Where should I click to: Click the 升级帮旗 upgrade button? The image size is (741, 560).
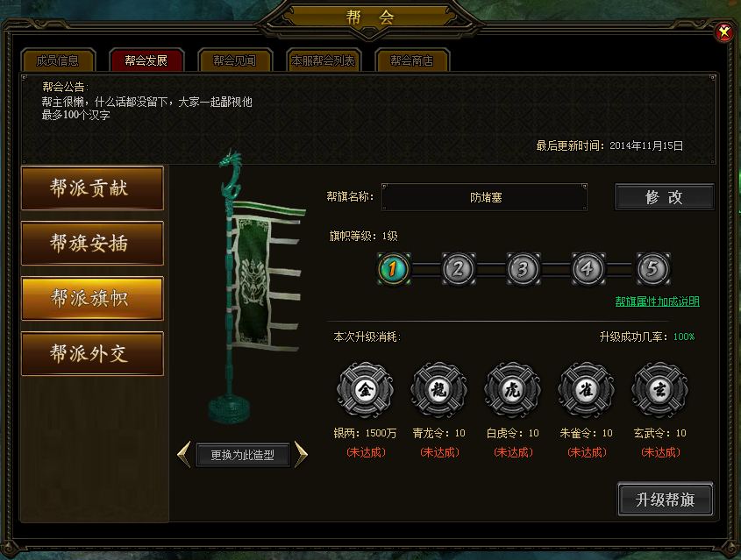[665, 499]
